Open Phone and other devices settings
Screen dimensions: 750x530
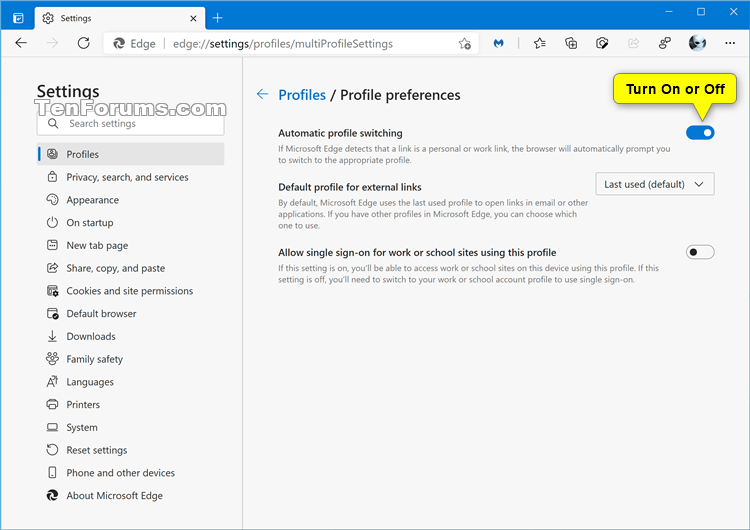click(x=131, y=473)
